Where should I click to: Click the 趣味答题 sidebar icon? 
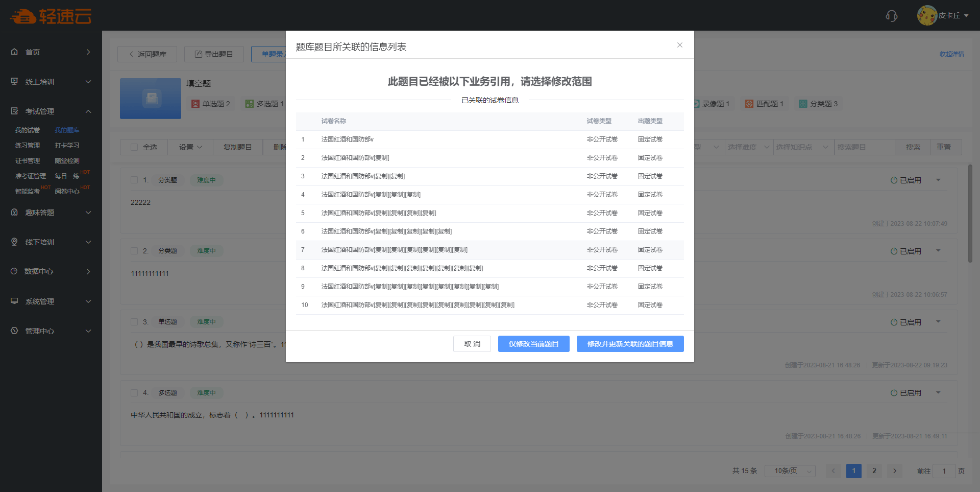click(x=14, y=212)
